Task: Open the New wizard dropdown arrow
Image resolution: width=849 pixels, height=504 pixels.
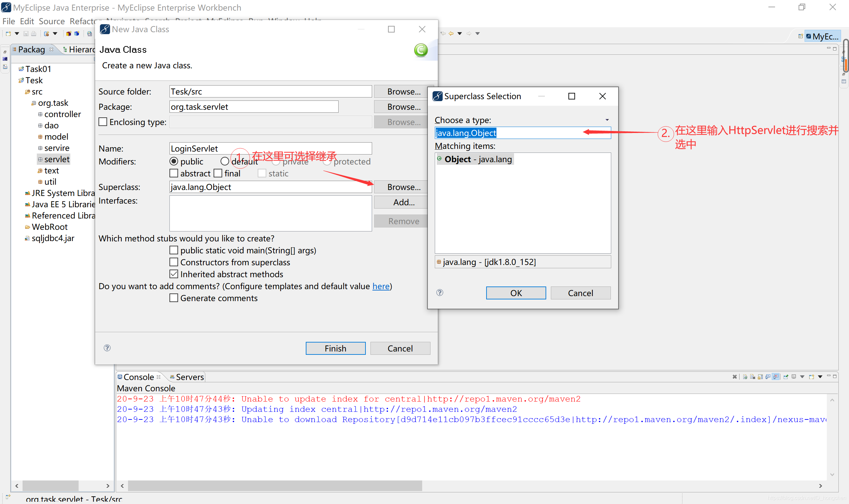Action: [x=17, y=33]
